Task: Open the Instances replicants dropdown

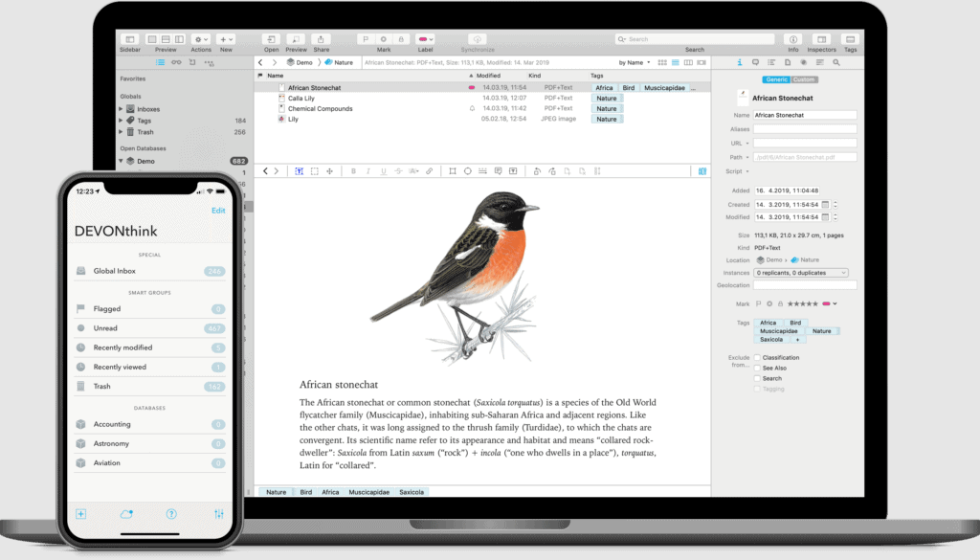Action: 801,273
